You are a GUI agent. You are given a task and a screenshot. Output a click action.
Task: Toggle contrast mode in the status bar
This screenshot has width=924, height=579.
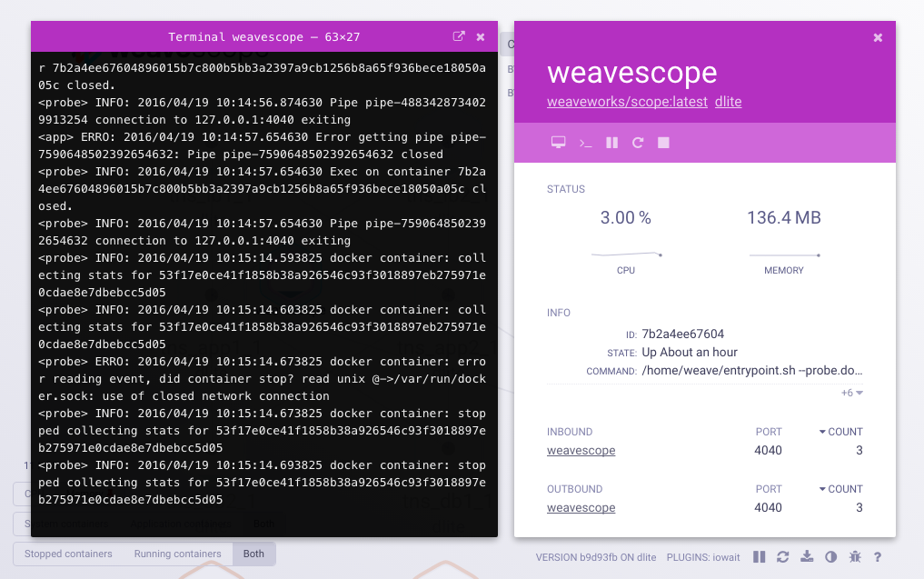point(830,556)
